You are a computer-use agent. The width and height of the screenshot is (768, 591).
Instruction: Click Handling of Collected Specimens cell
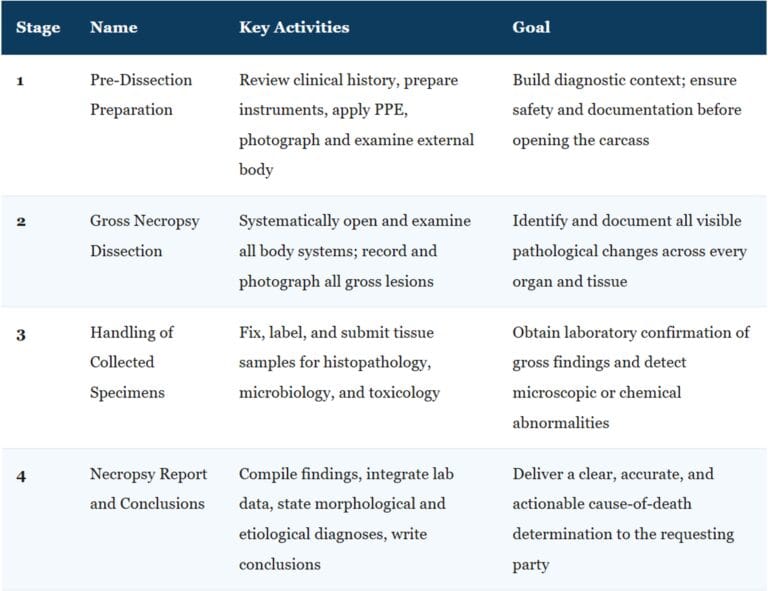(x=131, y=362)
